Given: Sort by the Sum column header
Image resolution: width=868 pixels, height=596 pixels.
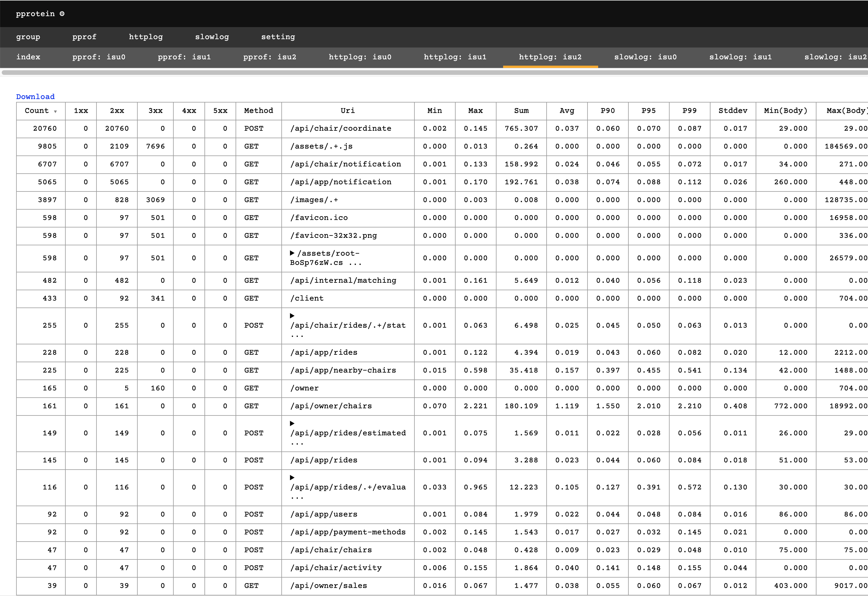Looking at the screenshot, I should [x=521, y=111].
